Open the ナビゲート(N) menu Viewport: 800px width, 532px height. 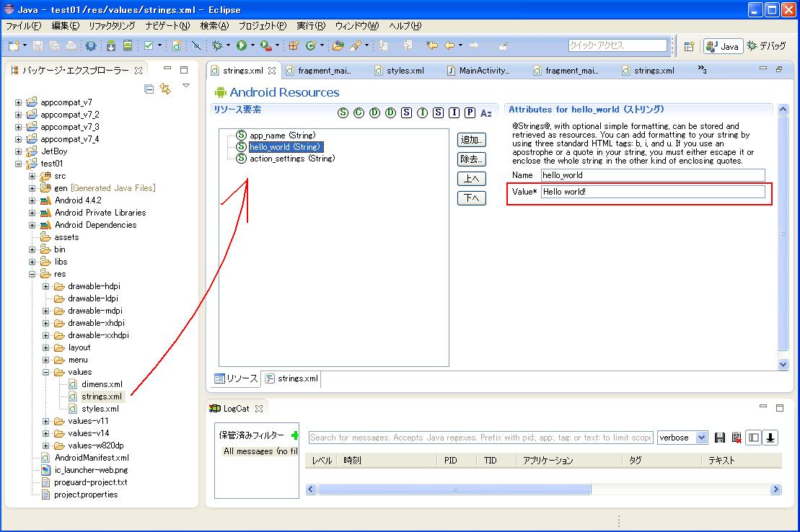pyautogui.click(x=167, y=26)
